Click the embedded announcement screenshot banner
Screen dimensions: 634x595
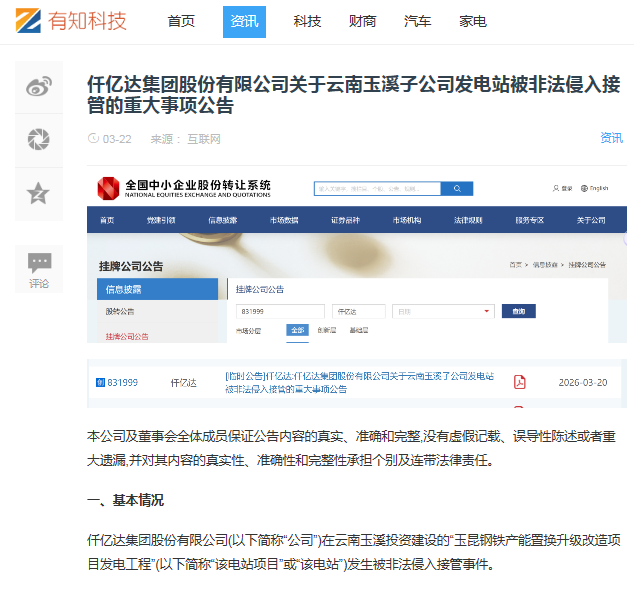pyautogui.click(x=357, y=255)
